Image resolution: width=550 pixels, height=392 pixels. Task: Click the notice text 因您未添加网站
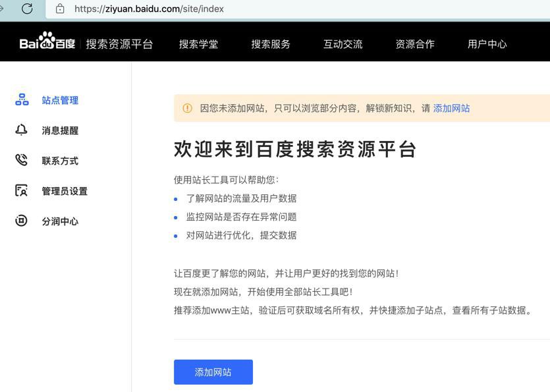pyautogui.click(x=315, y=108)
